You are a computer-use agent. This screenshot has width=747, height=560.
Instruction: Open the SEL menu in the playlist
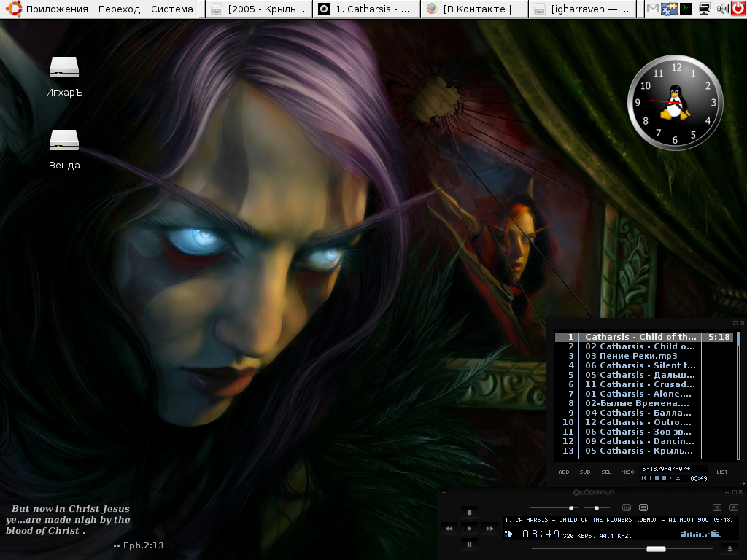point(606,472)
